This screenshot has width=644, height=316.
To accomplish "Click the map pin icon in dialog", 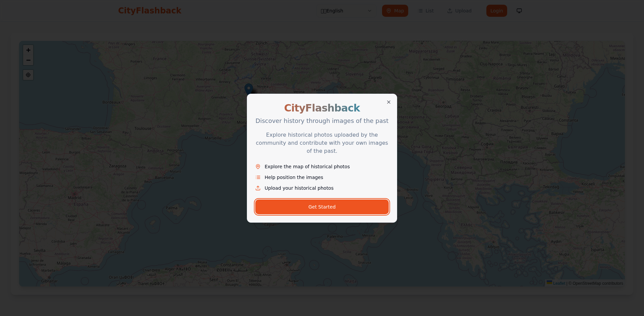I will [x=258, y=167].
